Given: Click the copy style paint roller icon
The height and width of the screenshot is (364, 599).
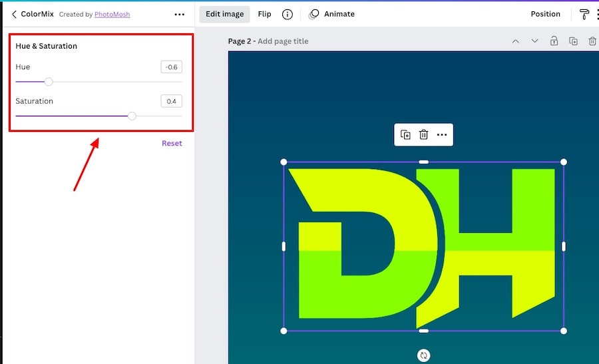Looking at the screenshot, I should click(x=584, y=14).
